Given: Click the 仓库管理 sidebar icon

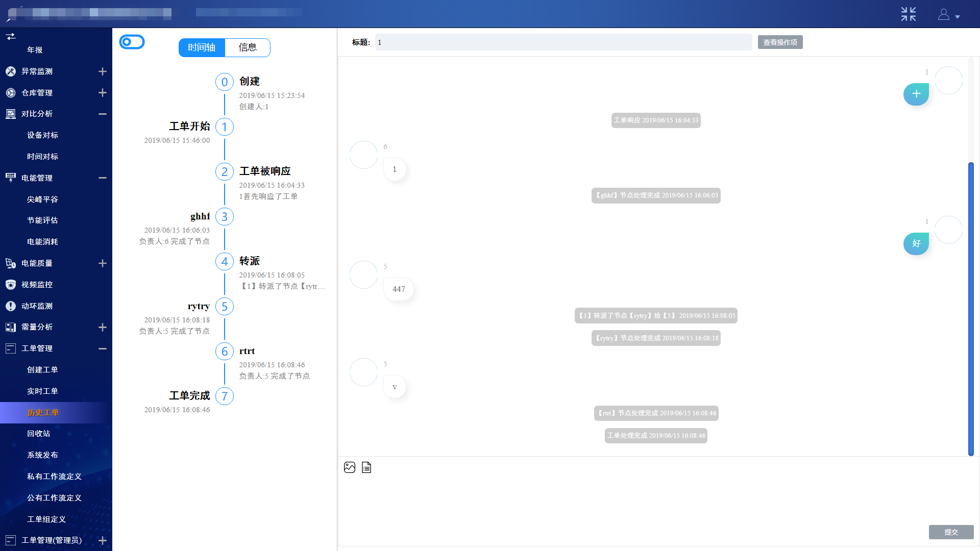Looking at the screenshot, I should (x=11, y=93).
